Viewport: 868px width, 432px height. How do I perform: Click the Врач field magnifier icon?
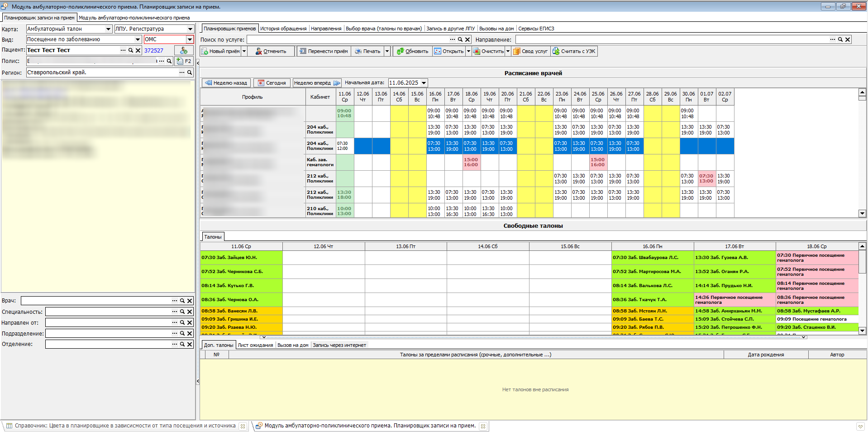[182, 301]
